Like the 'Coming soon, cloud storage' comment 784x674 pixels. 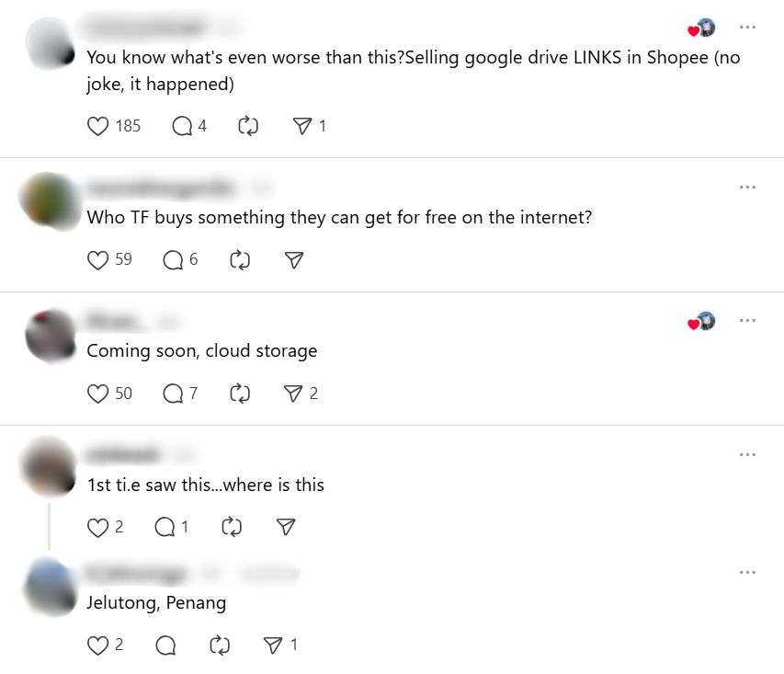click(98, 394)
